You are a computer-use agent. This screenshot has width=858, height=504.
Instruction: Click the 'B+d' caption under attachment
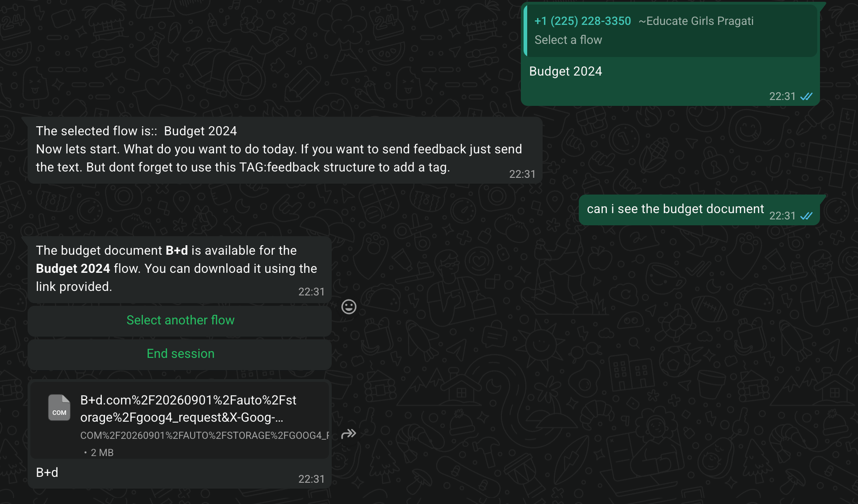coord(47,473)
